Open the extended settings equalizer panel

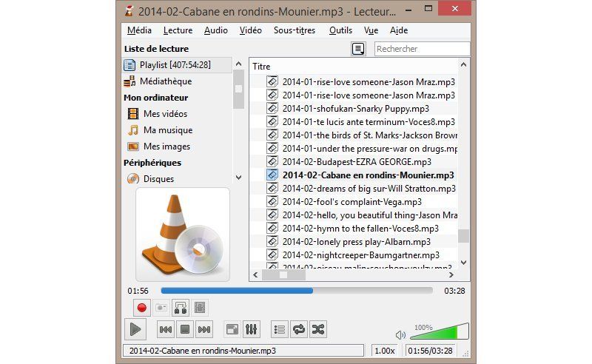pyautogui.click(x=252, y=329)
